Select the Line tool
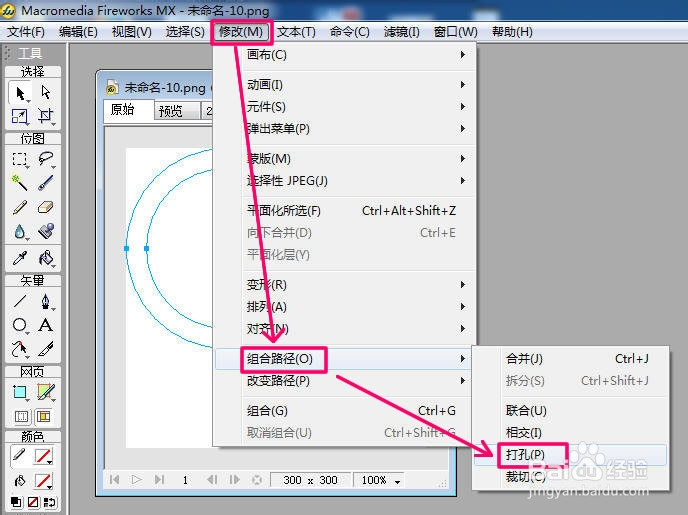The image size is (688, 515). (x=20, y=301)
